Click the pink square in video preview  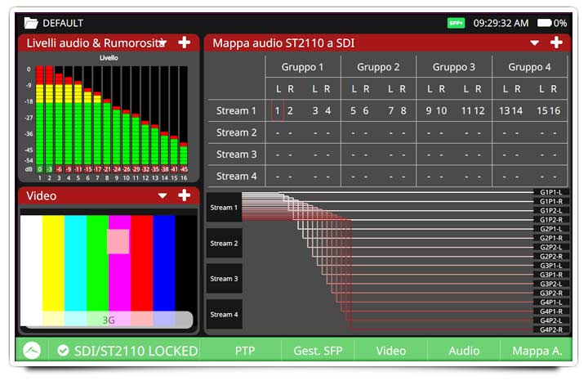(x=118, y=241)
